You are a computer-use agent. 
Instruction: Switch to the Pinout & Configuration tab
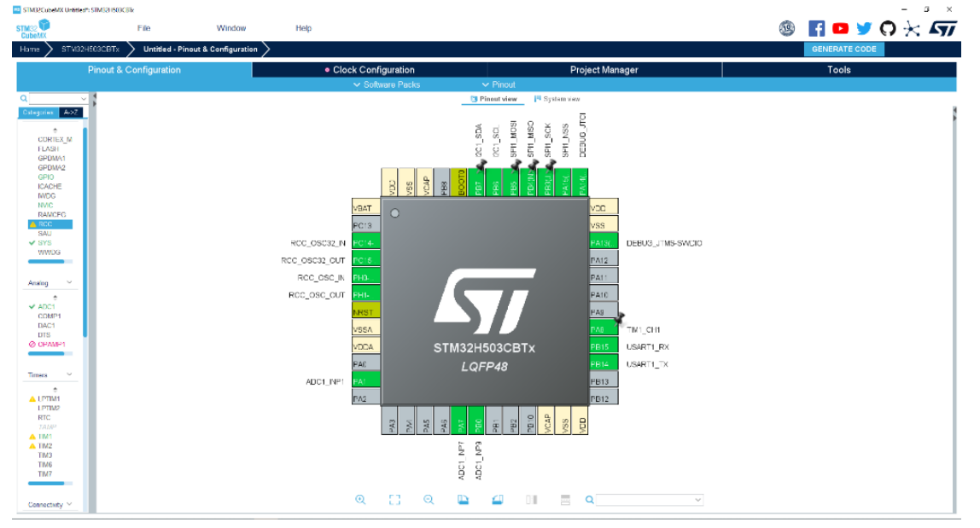coord(134,70)
